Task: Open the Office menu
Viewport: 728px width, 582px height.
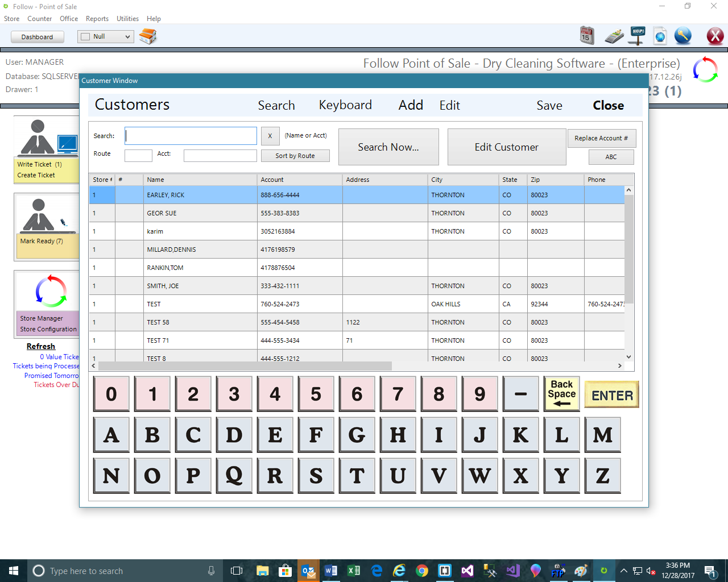Action: [69, 19]
